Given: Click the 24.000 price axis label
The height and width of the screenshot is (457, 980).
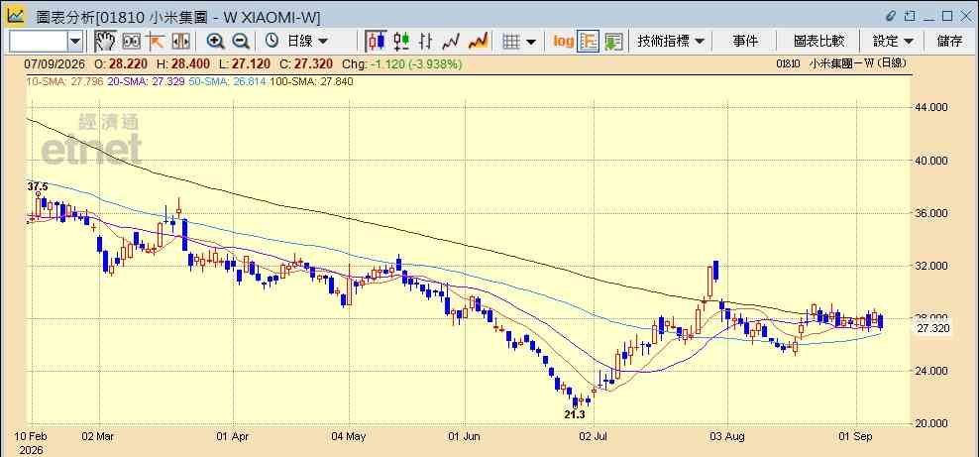Looking at the screenshot, I should click(x=933, y=372).
